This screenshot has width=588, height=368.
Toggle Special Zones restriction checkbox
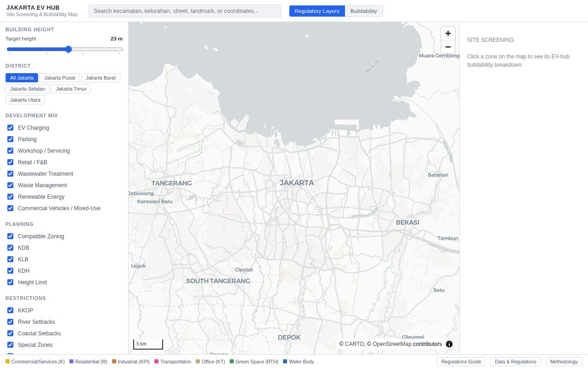pos(10,345)
